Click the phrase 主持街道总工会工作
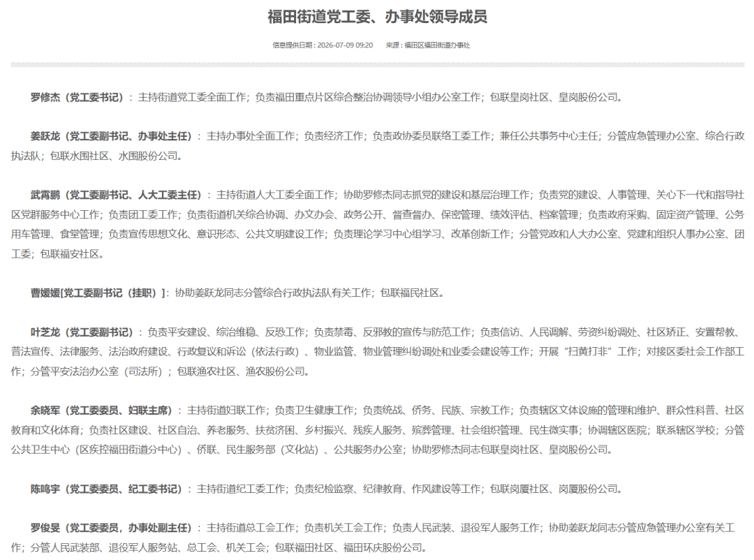 click(251, 528)
